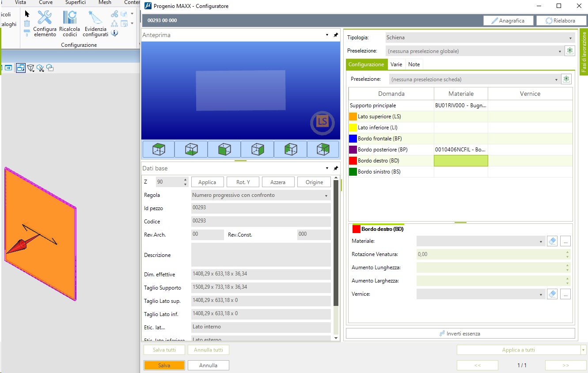Open the Applica a tutti dropdown arrow

[584, 350]
